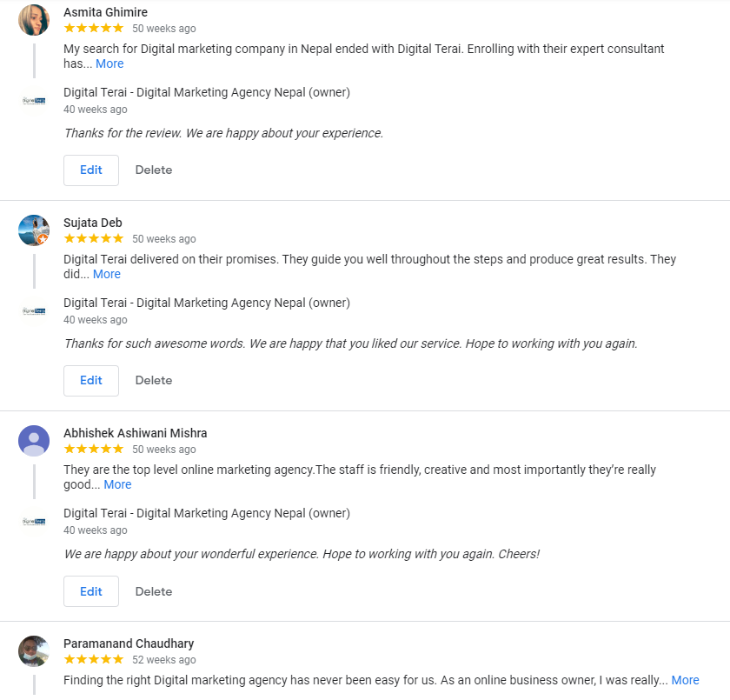The height and width of the screenshot is (700, 730).
Task: Delete the reply to Sujata's review
Action: (x=153, y=380)
